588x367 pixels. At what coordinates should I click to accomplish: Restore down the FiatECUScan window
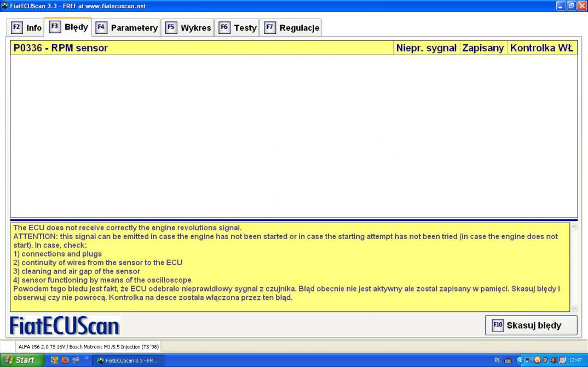572,5
